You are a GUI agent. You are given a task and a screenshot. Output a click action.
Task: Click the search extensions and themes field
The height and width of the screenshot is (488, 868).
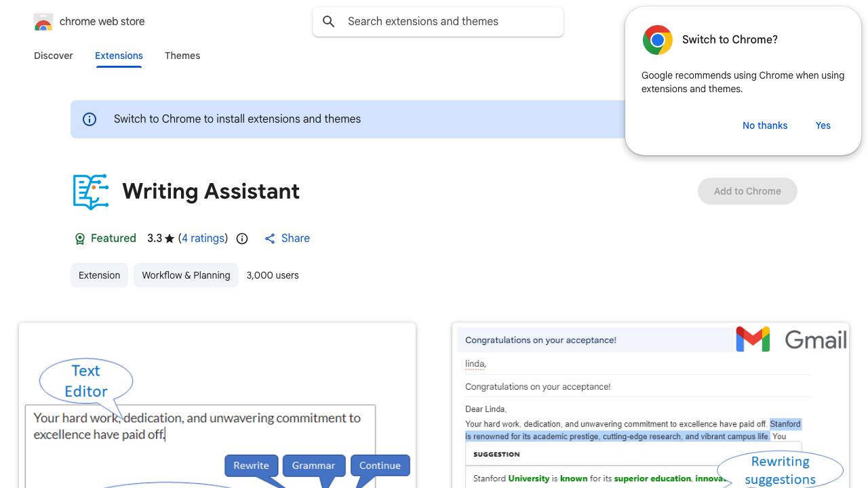[438, 22]
